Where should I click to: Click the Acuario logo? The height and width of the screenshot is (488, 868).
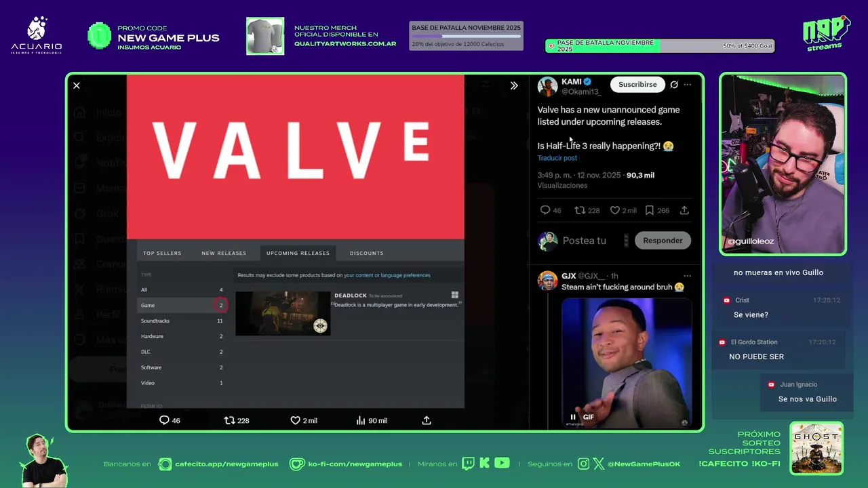(x=37, y=35)
